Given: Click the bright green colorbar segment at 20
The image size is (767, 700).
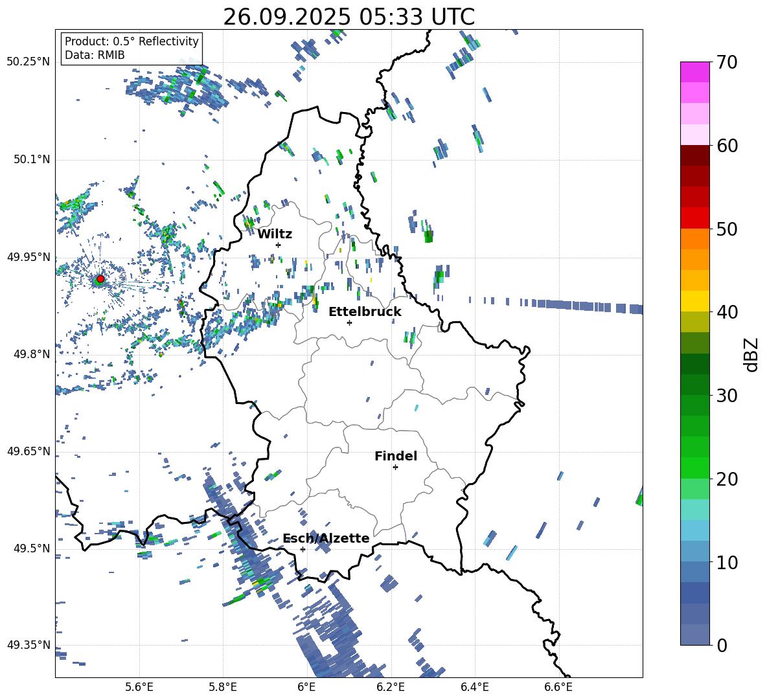Looking at the screenshot, I should [x=695, y=468].
